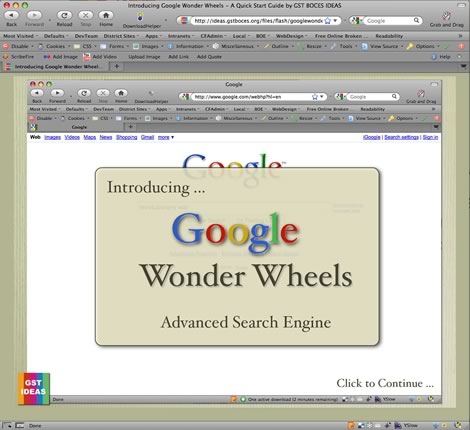Click the Videos link on Google page

pos(72,137)
